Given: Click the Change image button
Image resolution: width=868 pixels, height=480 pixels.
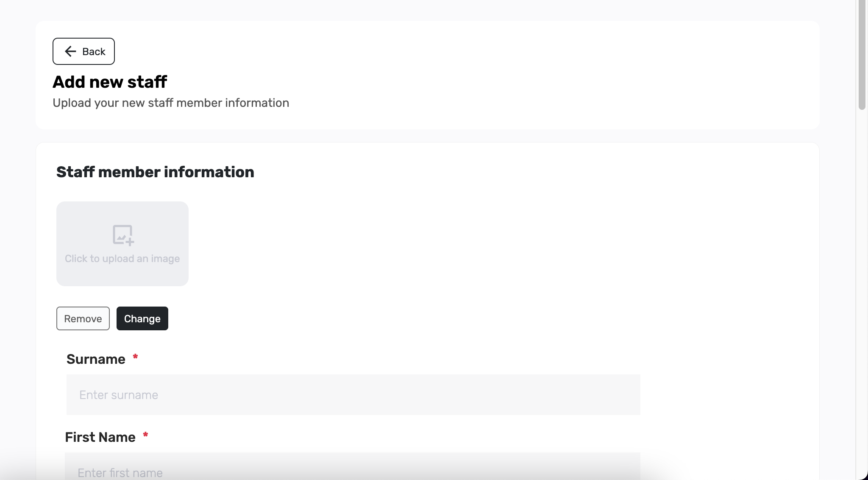Looking at the screenshot, I should [142, 318].
